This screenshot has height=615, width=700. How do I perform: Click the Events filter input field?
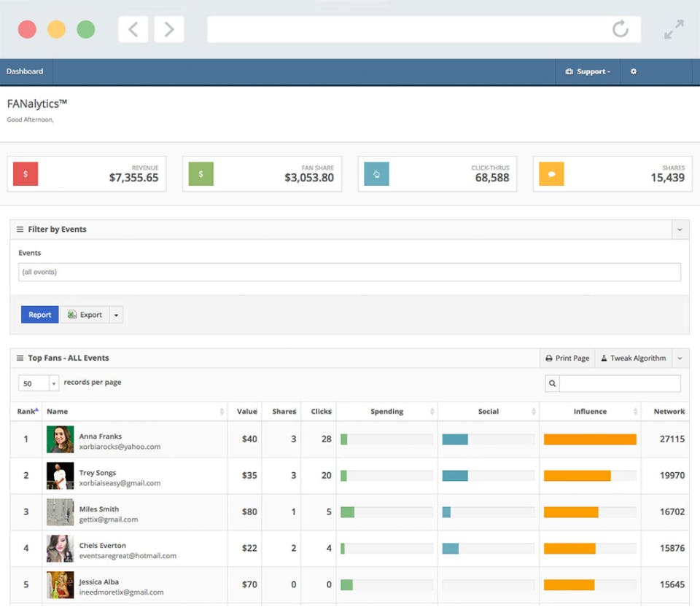pyautogui.click(x=349, y=272)
